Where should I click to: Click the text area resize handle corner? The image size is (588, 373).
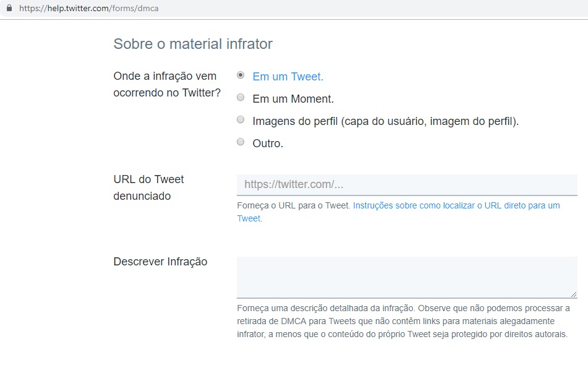574,294
